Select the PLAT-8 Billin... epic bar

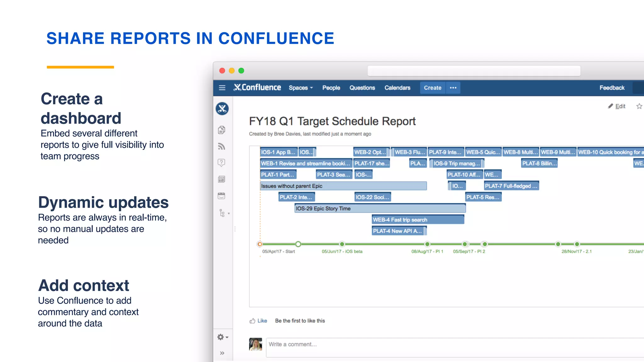click(x=539, y=163)
